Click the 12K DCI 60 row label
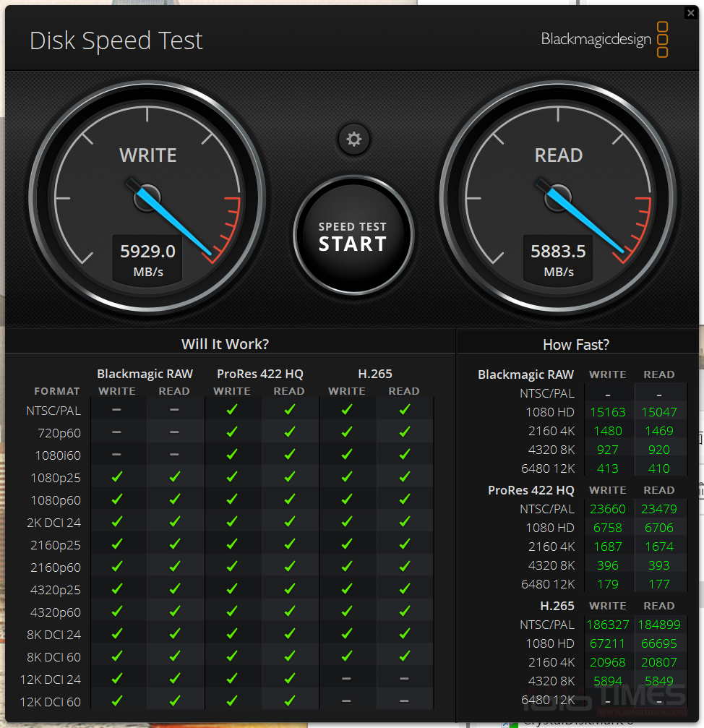 [51, 702]
